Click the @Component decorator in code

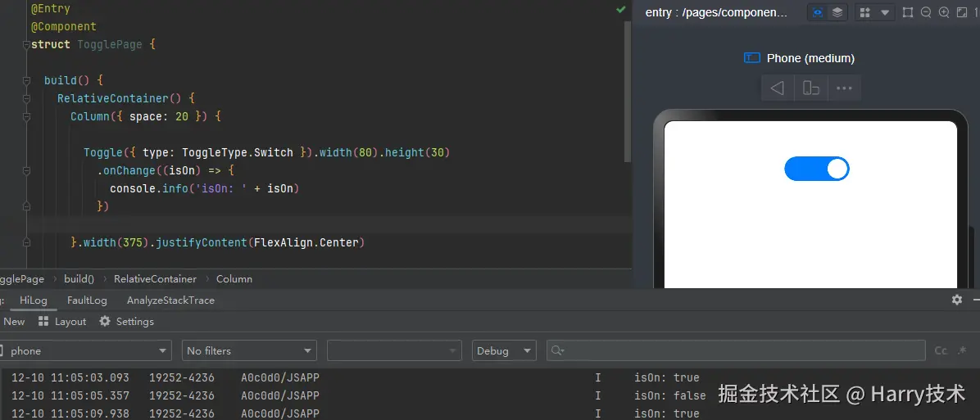click(x=64, y=27)
